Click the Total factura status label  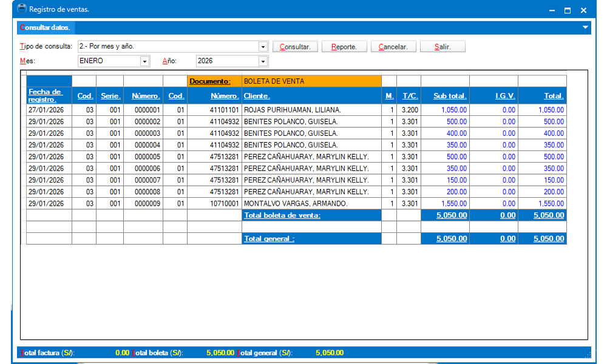(x=47, y=353)
